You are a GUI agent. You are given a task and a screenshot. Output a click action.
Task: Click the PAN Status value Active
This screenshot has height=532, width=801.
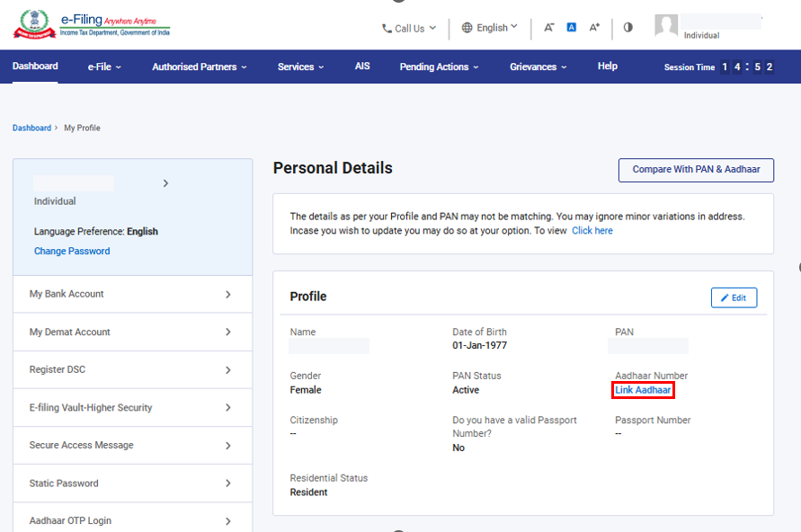[466, 390]
